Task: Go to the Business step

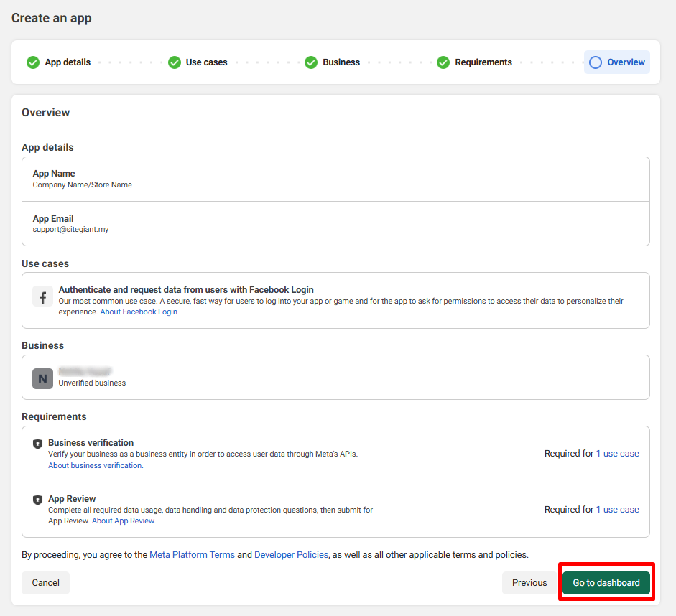Action: [x=341, y=62]
